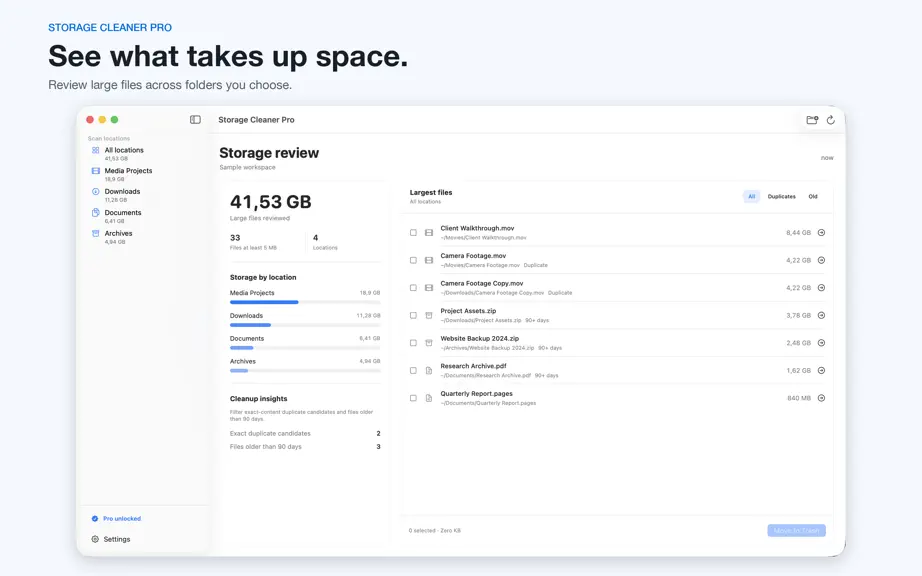Click film icon beside Camera Footage Copy.mov

[429, 288]
